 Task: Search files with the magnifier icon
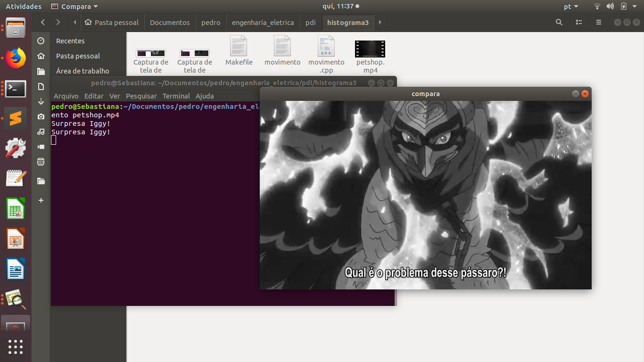click(x=559, y=22)
